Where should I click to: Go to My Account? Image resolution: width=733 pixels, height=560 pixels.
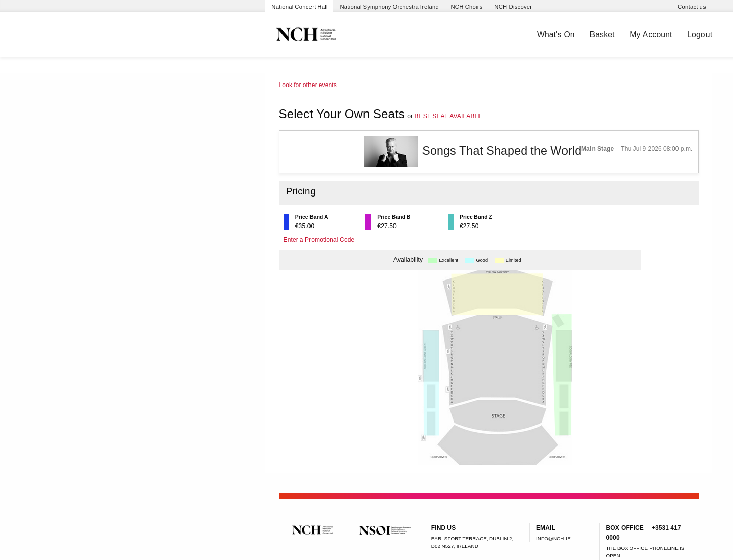pyautogui.click(x=651, y=35)
